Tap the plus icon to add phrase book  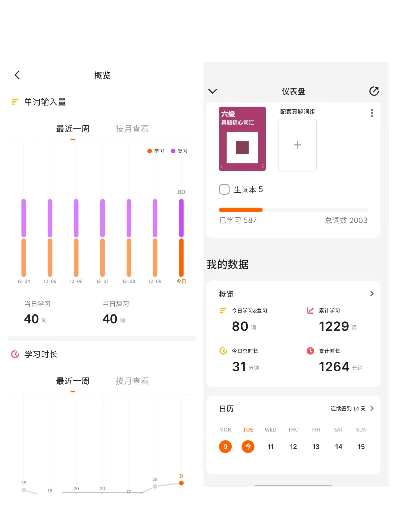(297, 145)
